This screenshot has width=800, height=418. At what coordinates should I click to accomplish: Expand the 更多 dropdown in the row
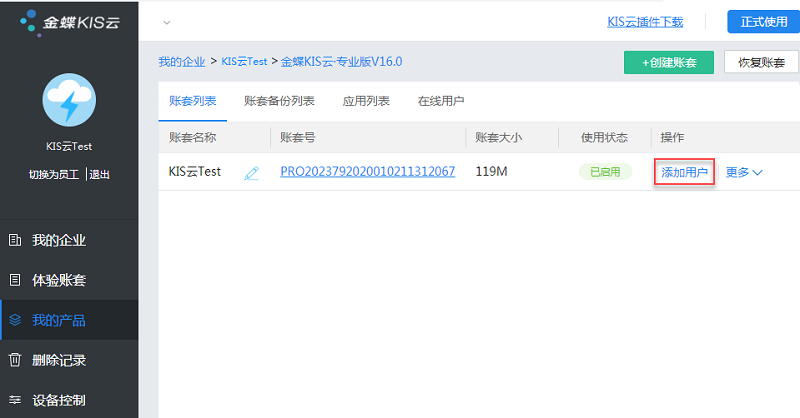tap(743, 172)
